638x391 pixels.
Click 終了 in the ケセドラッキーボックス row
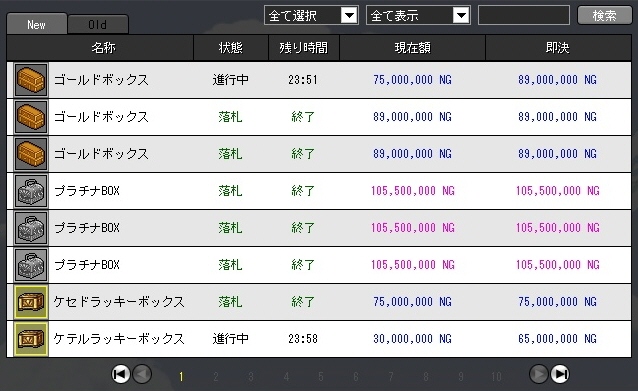pos(303,302)
